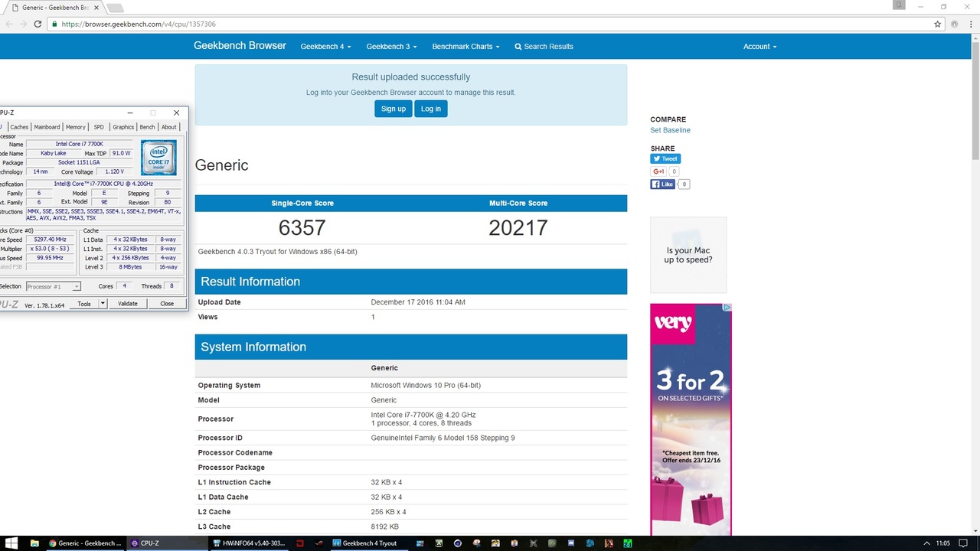This screenshot has width=980, height=551.
Task: Switch to the Graphics tab in CPU-Z
Action: (123, 127)
